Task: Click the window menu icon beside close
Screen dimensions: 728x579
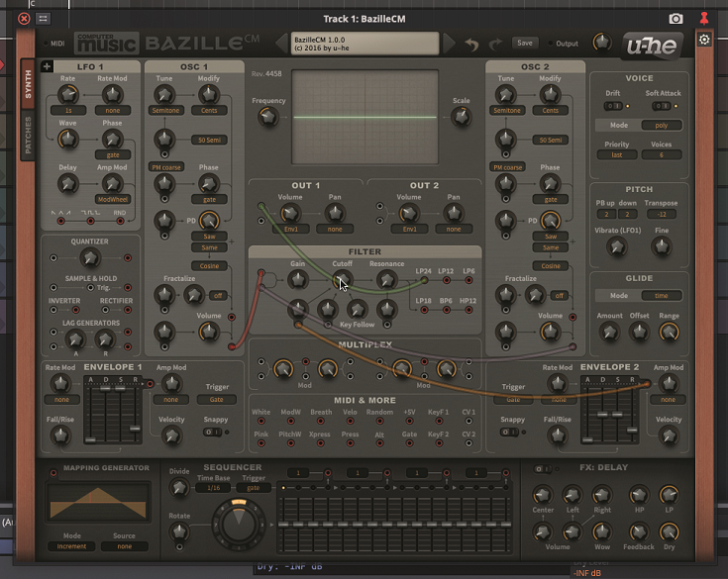Action: 44,19
